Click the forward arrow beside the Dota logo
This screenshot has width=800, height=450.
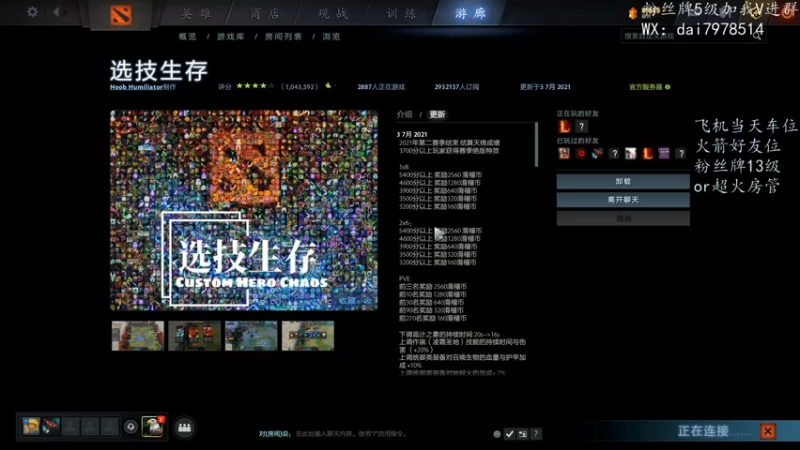coord(66,11)
